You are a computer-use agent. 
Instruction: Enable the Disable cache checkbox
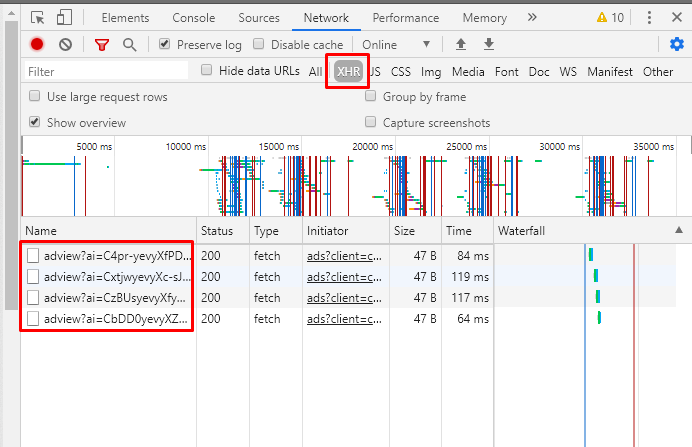click(259, 44)
